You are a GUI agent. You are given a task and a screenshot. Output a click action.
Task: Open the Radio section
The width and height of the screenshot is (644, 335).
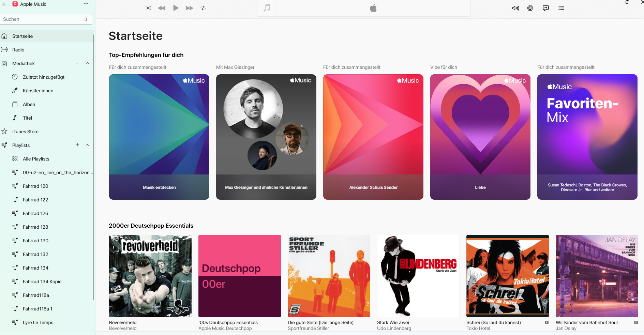click(18, 50)
